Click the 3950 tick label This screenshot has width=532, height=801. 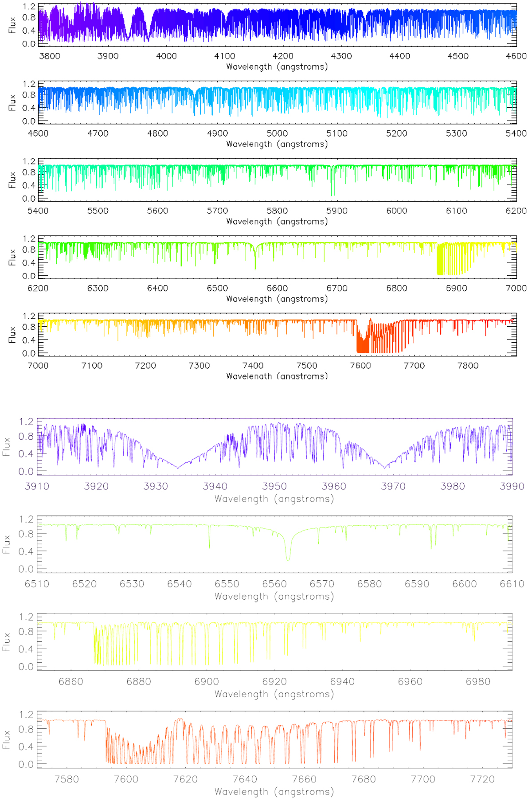(x=274, y=486)
